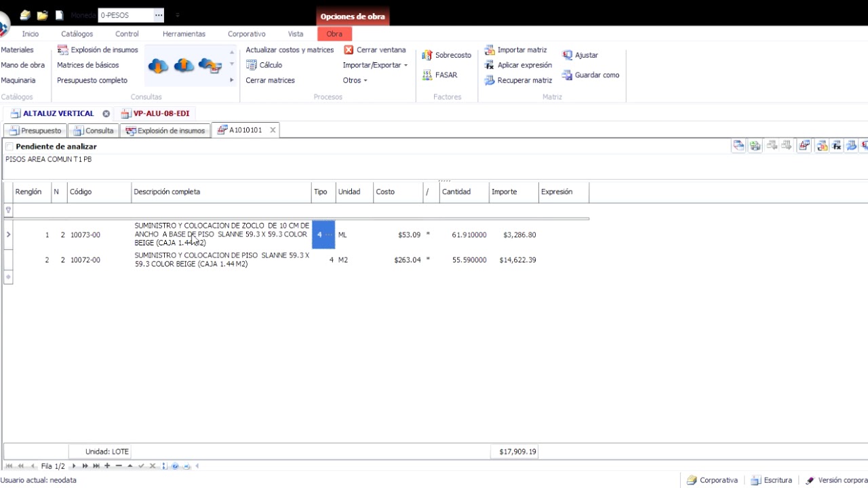Open the ellipsis button in the Tipo cell
868x488 pixels.
coord(330,235)
